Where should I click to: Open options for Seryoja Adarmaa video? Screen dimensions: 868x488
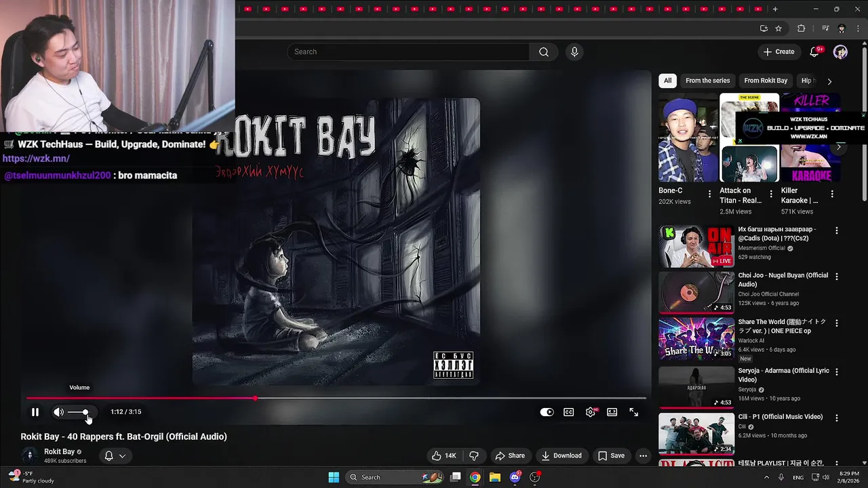click(836, 372)
